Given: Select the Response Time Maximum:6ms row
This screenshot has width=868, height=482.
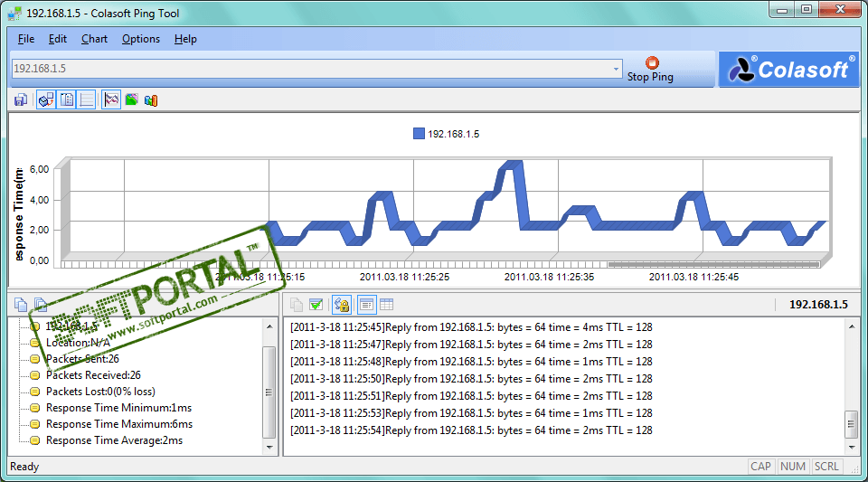Looking at the screenshot, I should point(119,424).
